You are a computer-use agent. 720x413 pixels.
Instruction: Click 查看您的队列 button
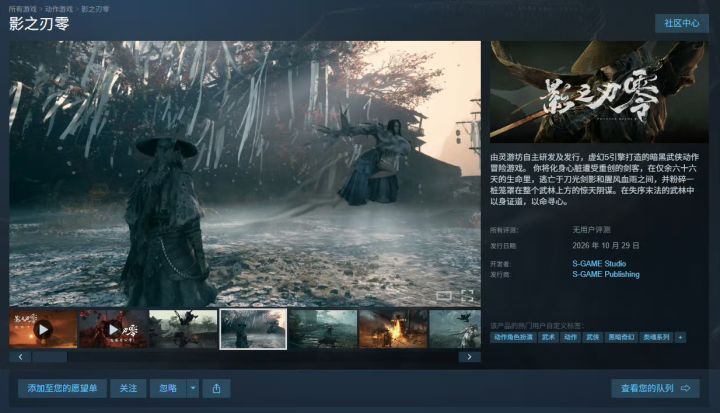[x=655, y=389]
